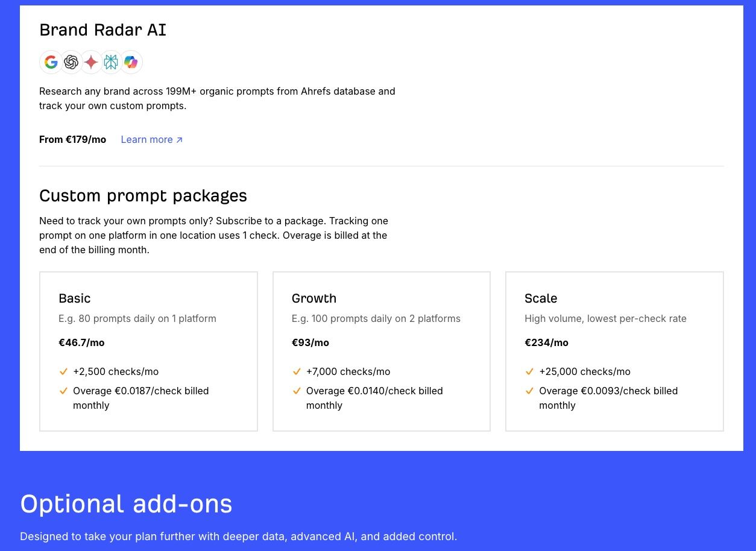This screenshot has height=551, width=756.
Task: Click the €93/mo Growth price
Action: (310, 342)
